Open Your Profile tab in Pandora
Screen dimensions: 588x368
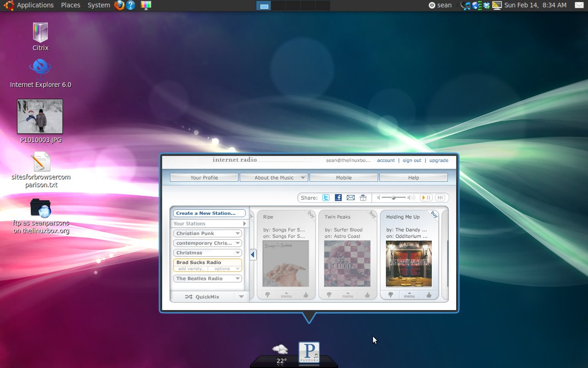click(x=204, y=178)
